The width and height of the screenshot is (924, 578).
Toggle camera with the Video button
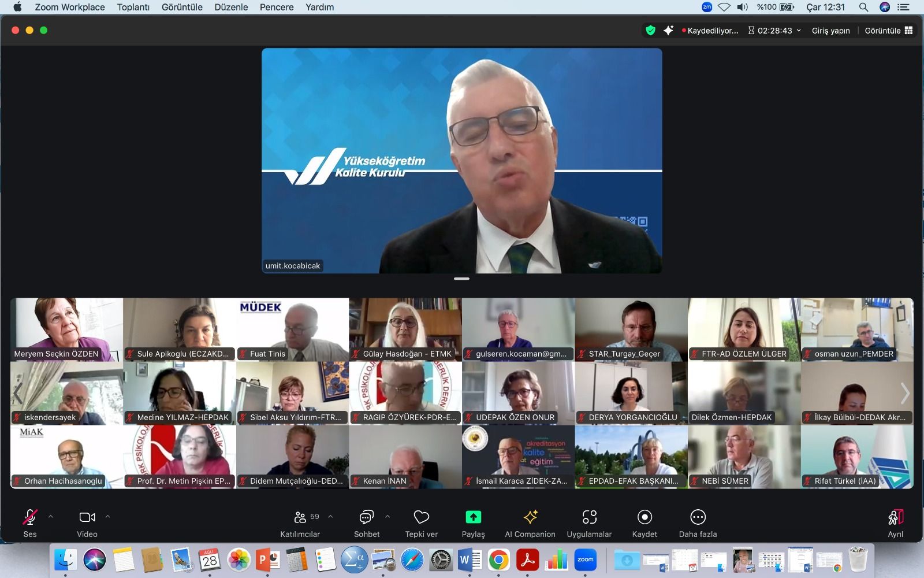87,517
